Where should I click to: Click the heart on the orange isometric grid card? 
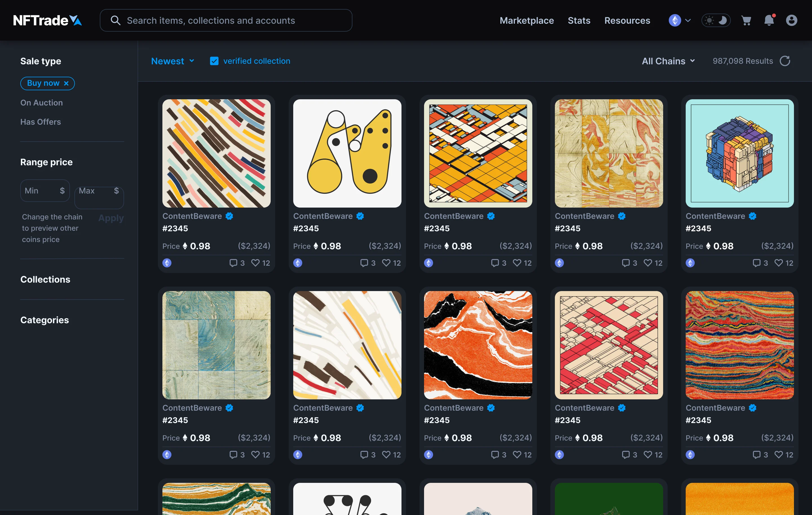[x=517, y=263]
